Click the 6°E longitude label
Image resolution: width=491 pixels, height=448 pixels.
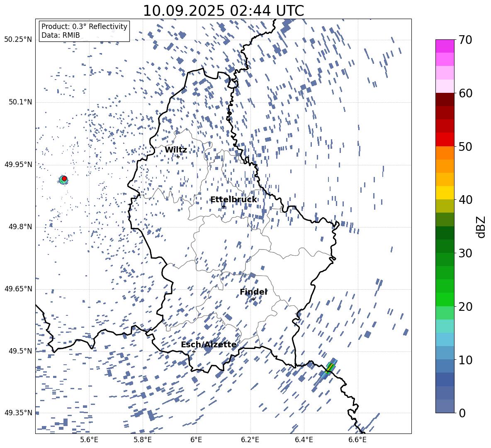coord(196,440)
